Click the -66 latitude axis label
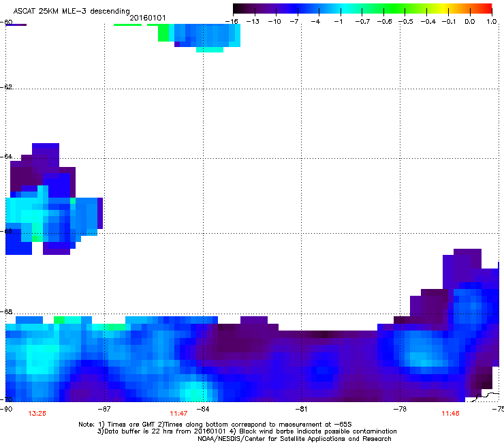 pos(6,231)
